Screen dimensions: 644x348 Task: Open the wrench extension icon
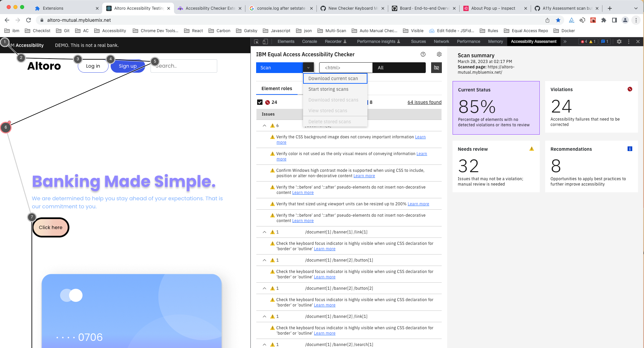coord(582,20)
